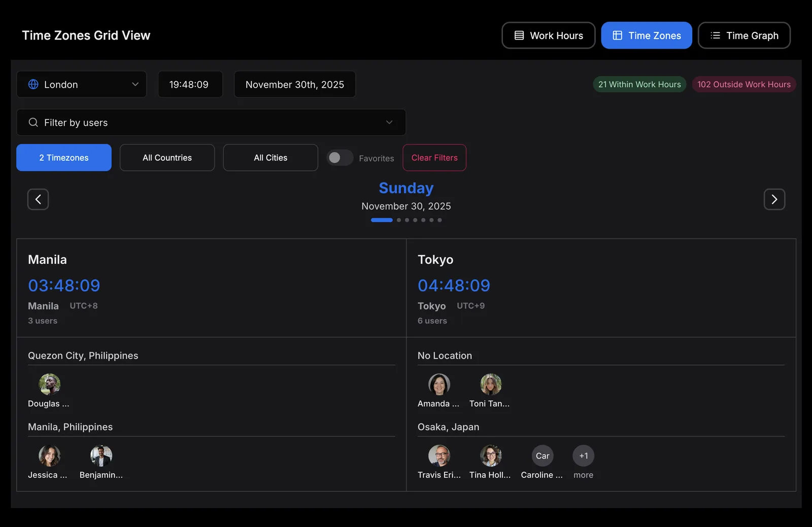Screen dimensions: 812x527
Task: Show the +1 more users in Osaka
Action: pos(584,455)
